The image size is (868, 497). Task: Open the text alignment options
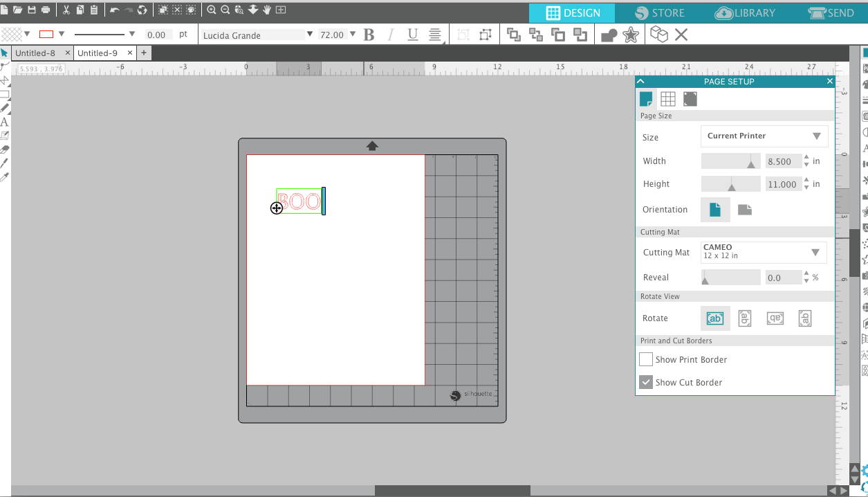click(435, 35)
